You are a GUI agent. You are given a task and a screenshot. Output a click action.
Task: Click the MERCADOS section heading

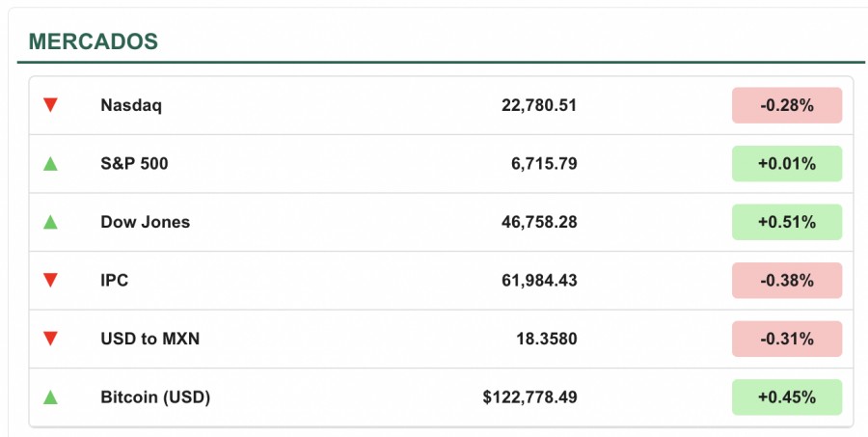[94, 41]
